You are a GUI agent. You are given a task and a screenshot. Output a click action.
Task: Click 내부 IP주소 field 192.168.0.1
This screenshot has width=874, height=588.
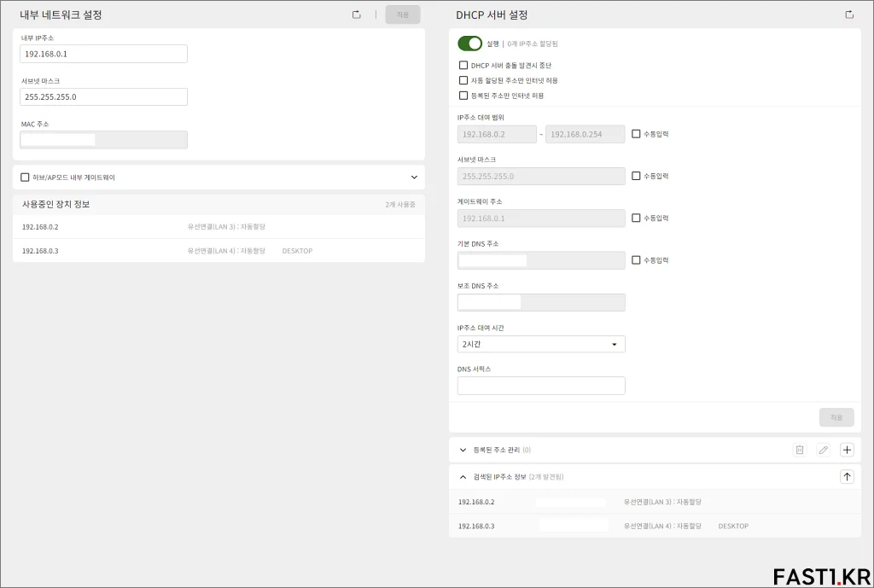[x=103, y=54]
